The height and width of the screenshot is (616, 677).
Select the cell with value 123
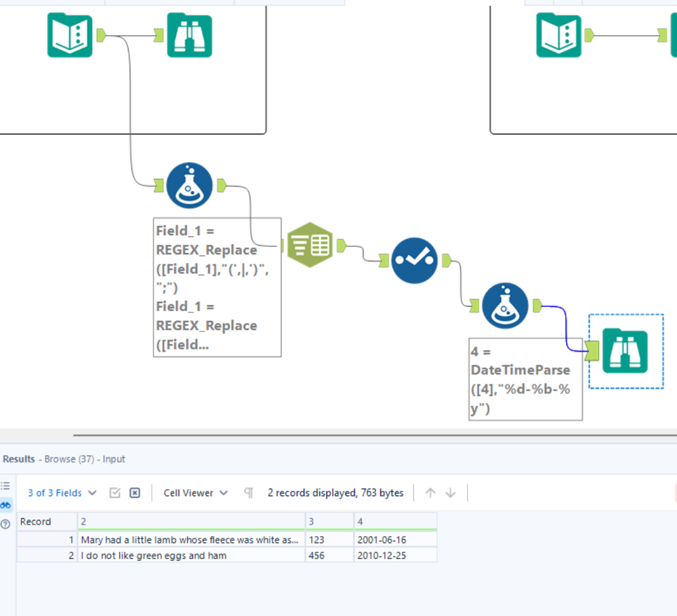(330, 539)
